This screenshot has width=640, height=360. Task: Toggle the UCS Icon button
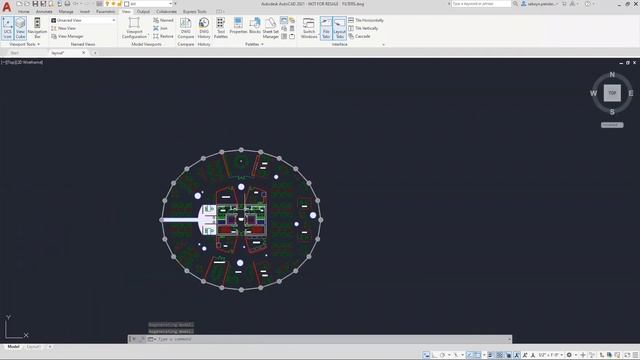pyautogui.click(x=7, y=28)
